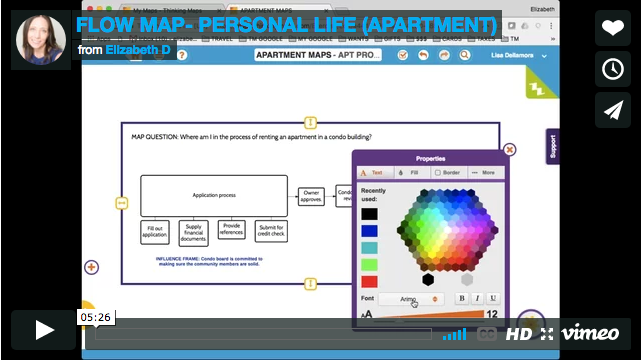The width and height of the screenshot is (642, 361).
Task: Select the Submit for credit check box
Action: 271,231
